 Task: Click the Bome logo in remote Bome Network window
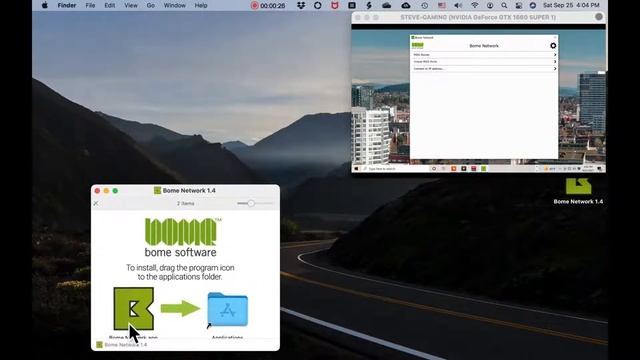[418, 45]
